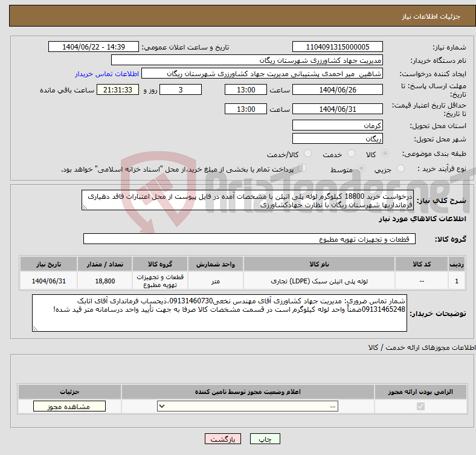Screen dimensions: 476x455
Task: Click the توضیحات خریدار notes text area
Action: point(220,313)
